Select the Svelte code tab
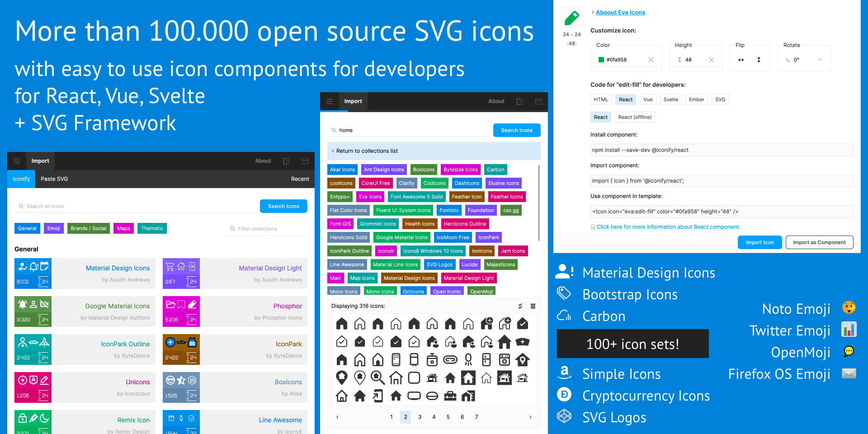This screenshot has height=434, width=868. (x=670, y=99)
